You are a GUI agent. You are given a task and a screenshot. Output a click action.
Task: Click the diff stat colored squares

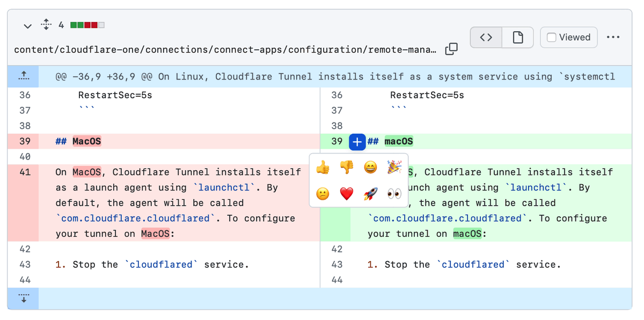87,25
